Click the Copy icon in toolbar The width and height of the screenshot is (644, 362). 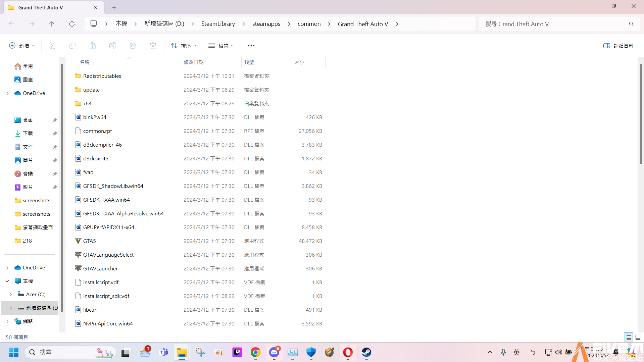coord(72,46)
